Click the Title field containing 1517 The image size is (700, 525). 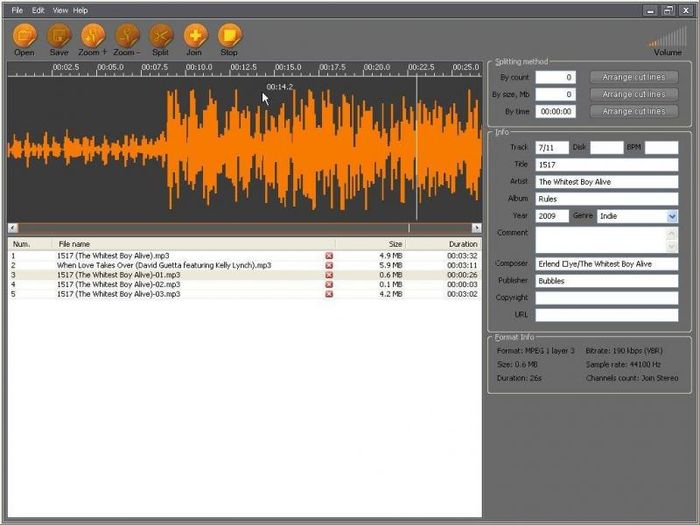606,165
